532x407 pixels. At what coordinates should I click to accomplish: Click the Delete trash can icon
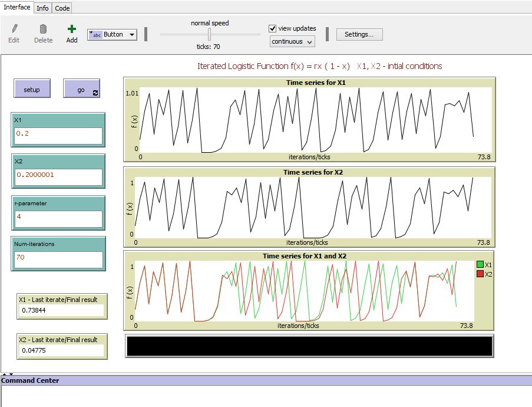pyautogui.click(x=43, y=29)
